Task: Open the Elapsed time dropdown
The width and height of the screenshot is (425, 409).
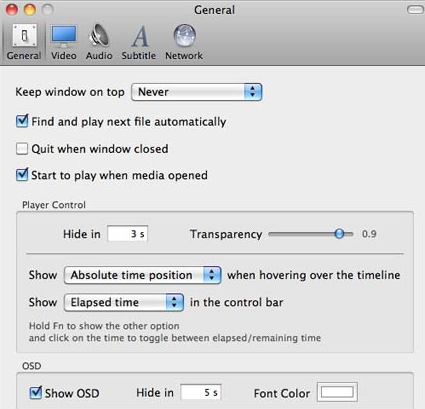Action: (x=124, y=302)
